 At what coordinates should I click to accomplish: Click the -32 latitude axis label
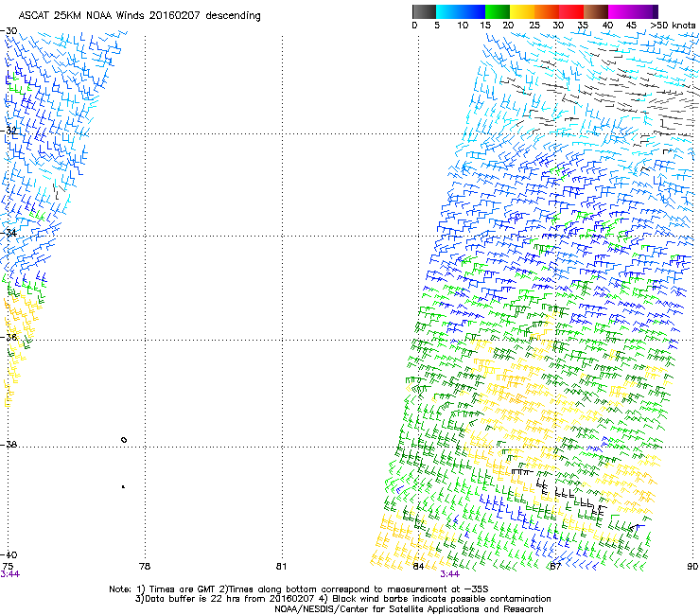pyautogui.click(x=9, y=131)
